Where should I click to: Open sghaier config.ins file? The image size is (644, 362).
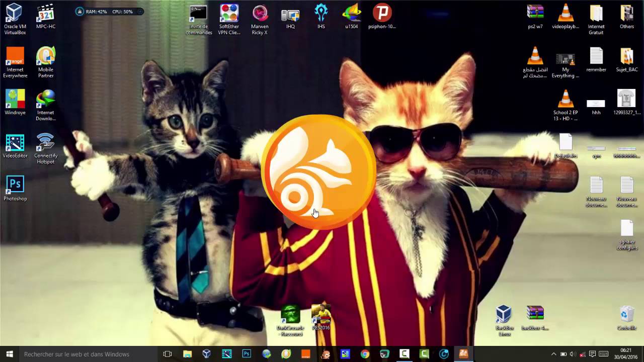pos(627,235)
